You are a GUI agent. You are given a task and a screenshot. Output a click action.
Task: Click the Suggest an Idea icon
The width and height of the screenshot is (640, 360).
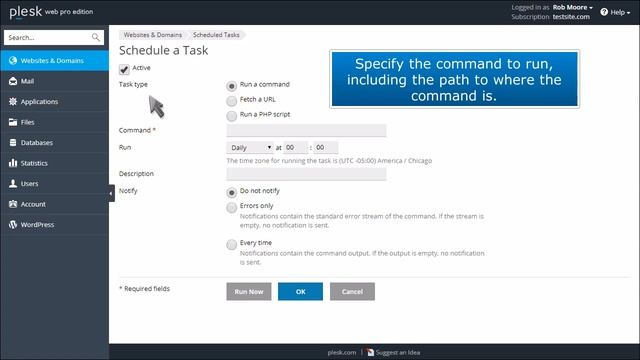[x=370, y=352]
